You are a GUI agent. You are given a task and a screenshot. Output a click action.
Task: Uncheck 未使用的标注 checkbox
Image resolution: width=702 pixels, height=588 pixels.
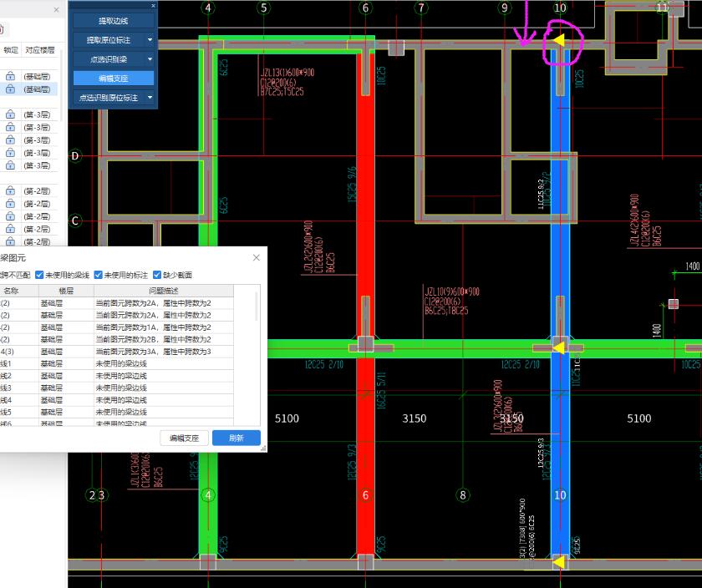pos(98,275)
